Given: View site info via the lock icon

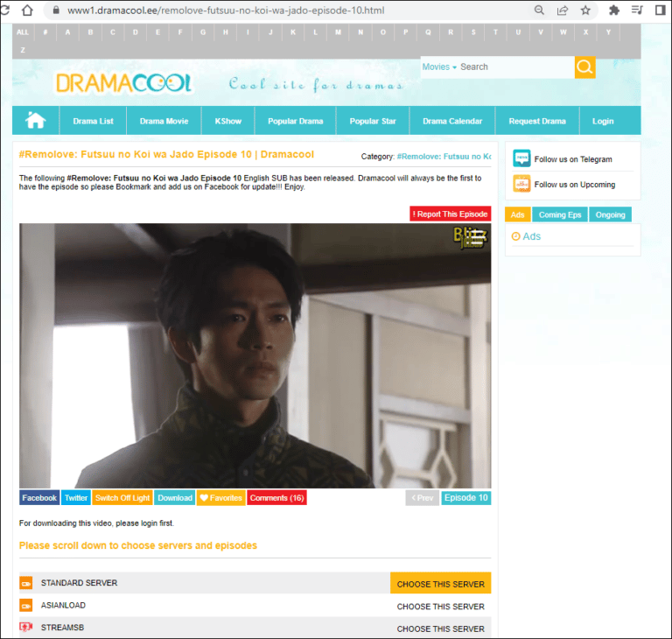Looking at the screenshot, I should [x=56, y=10].
